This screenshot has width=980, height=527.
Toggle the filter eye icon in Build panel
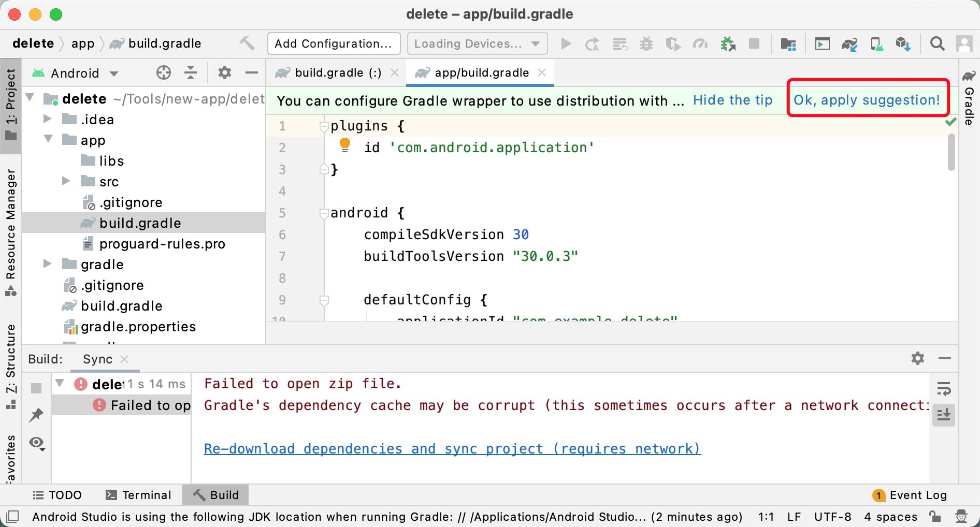pos(36,443)
